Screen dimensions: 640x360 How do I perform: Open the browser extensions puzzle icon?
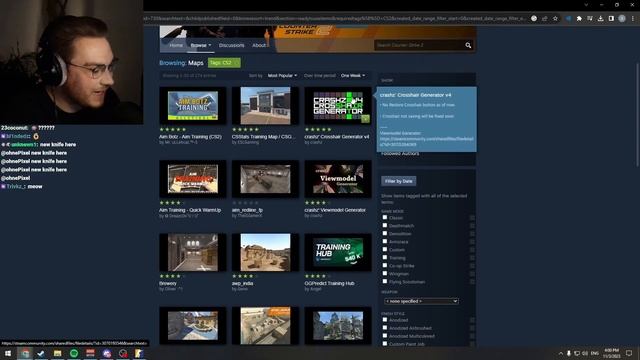579,18
